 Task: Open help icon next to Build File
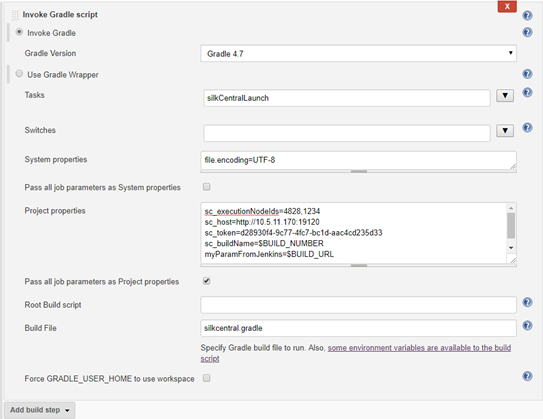(x=527, y=326)
